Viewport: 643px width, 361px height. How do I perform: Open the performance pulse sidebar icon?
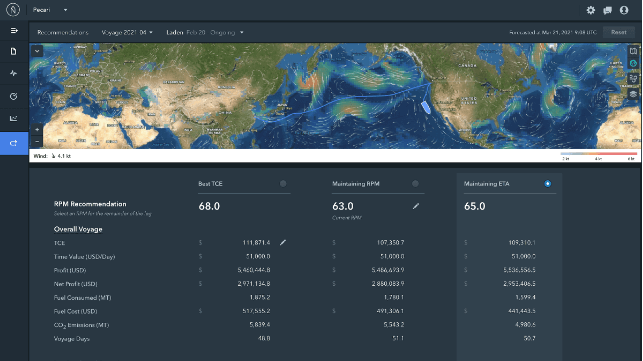(x=14, y=73)
